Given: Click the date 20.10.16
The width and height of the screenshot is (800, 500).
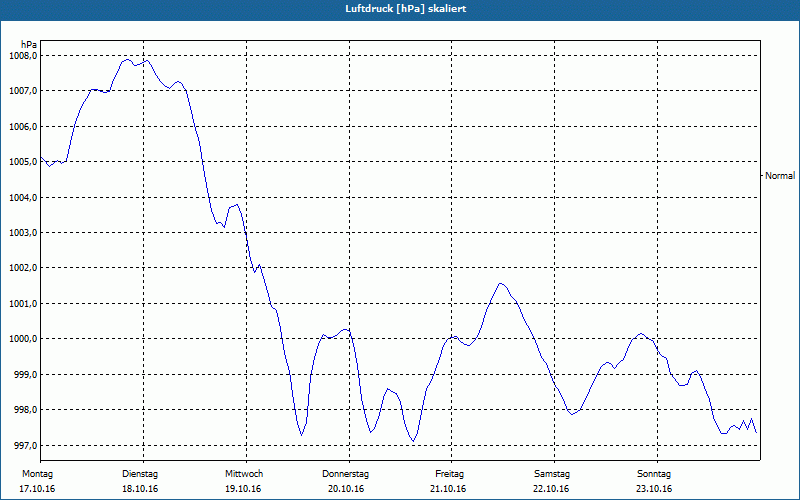Looking at the screenshot, I should 346,489.
